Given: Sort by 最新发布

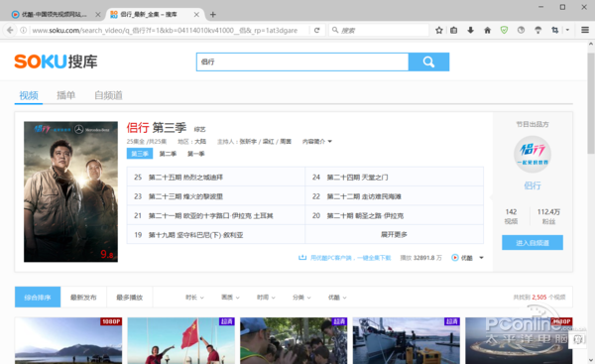Looking at the screenshot, I should tap(83, 298).
